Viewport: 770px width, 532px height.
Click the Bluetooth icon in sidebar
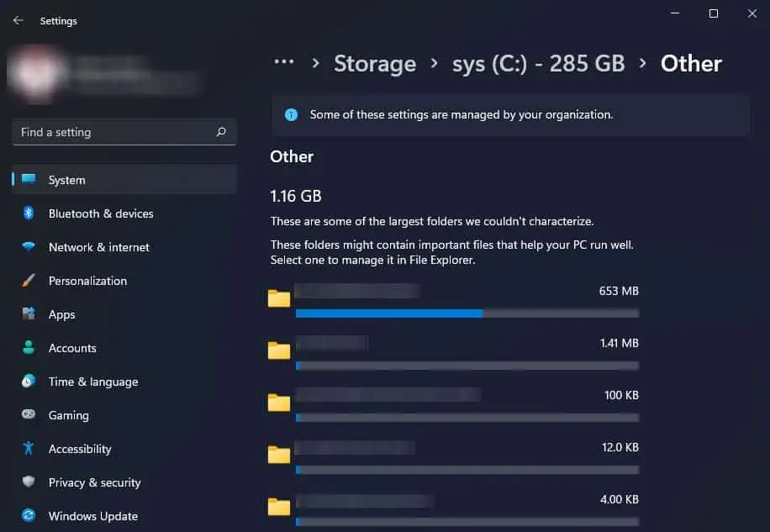tap(29, 213)
